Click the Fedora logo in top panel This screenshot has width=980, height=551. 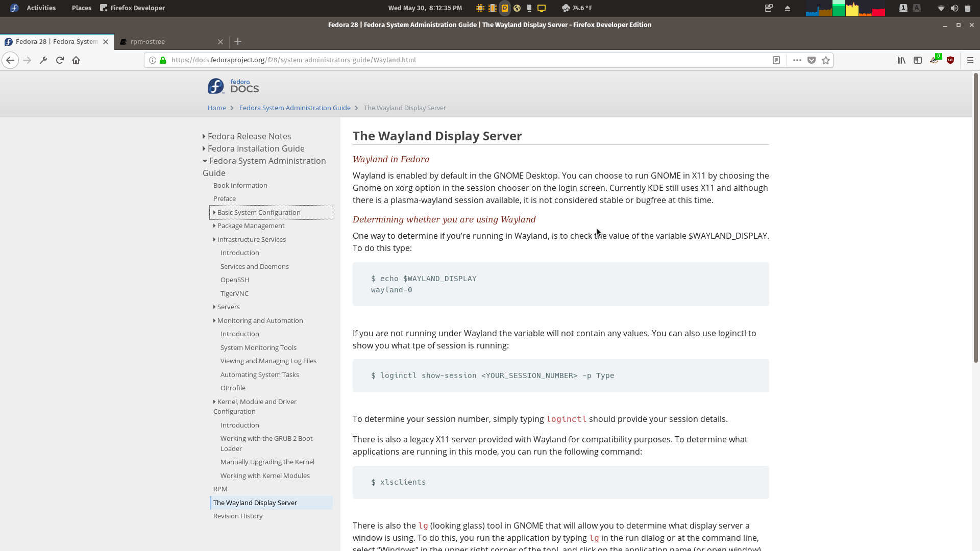[14, 8]
